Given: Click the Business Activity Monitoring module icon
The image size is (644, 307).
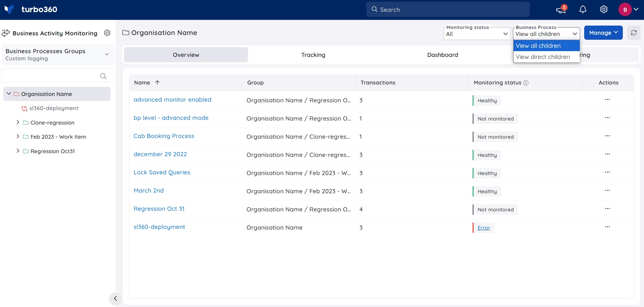Looking at the screenshot, I should (6, 33).
